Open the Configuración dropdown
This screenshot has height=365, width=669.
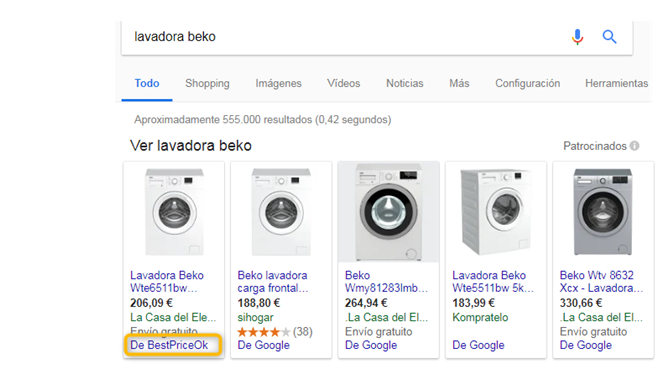pos(527,83)
